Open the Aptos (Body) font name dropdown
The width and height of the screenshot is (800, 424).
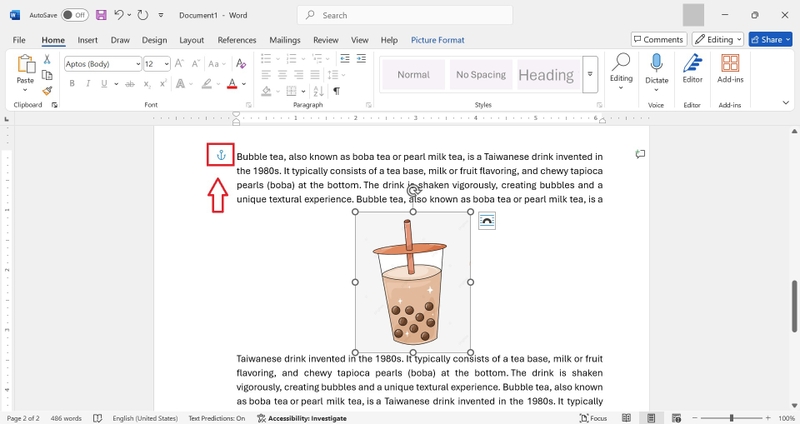138,64
